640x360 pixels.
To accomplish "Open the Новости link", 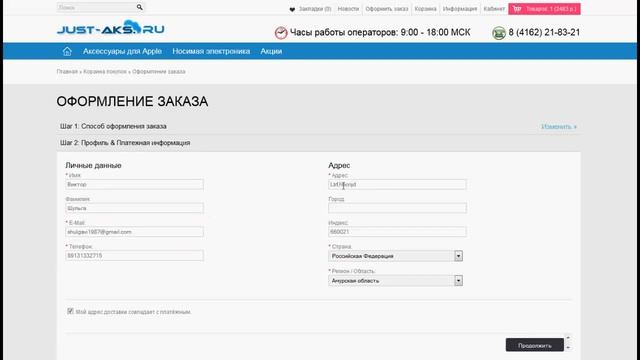I will pyautogui.click(x=348, y=9).
